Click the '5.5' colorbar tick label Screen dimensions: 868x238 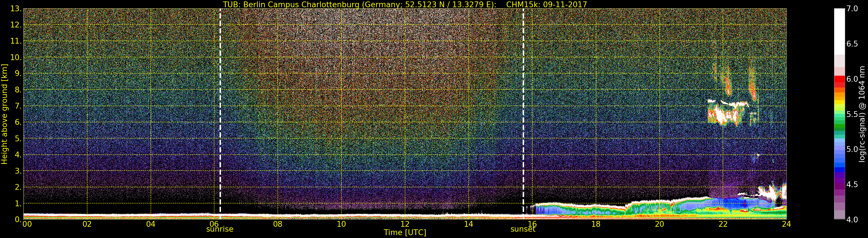point(852,114)
